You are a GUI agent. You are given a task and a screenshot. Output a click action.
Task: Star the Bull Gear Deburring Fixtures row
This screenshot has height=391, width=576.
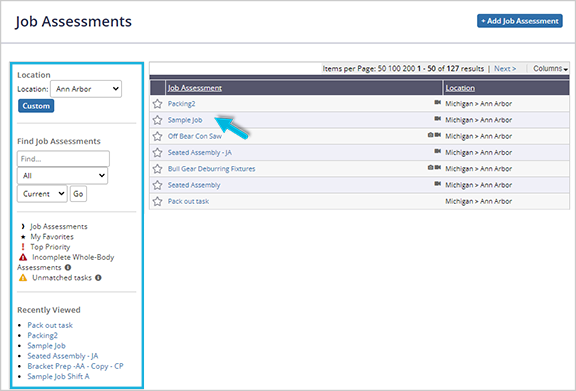click(157, 169)
